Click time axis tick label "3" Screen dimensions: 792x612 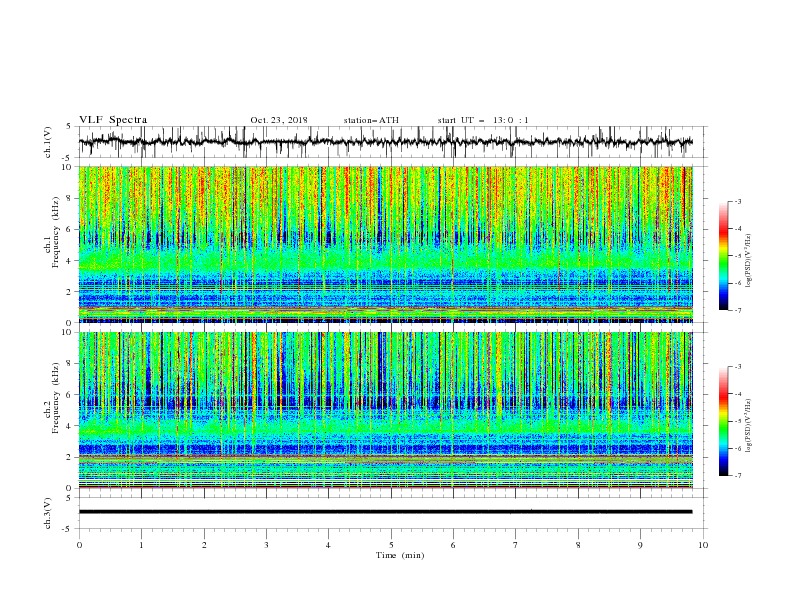click(x=266, y=545)
